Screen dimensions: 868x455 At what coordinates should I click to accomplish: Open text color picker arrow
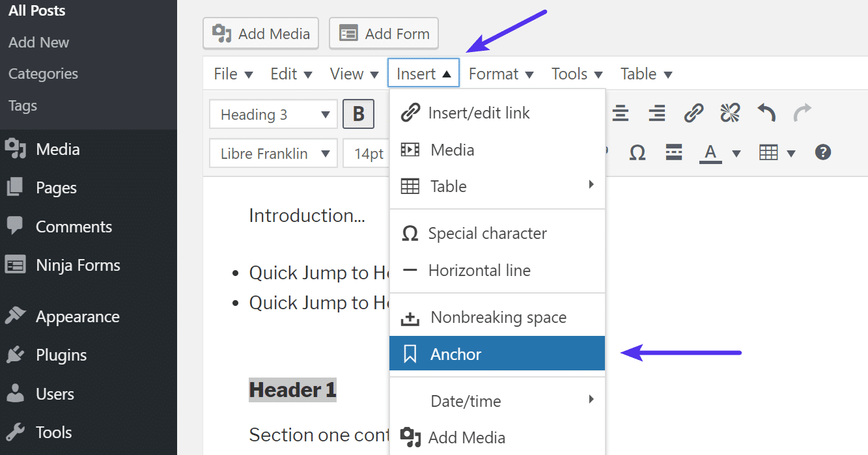[736, 154]
